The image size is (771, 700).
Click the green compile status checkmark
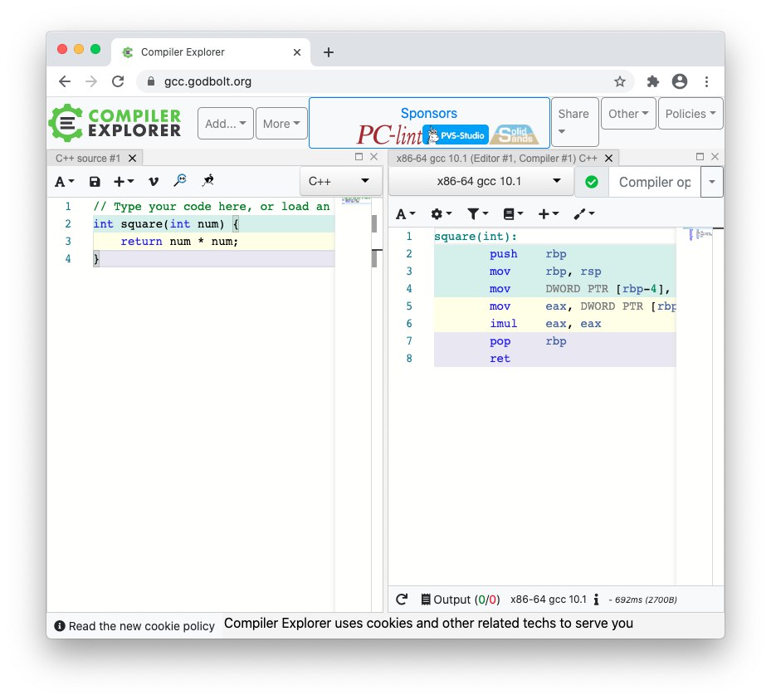coord(592,182)
